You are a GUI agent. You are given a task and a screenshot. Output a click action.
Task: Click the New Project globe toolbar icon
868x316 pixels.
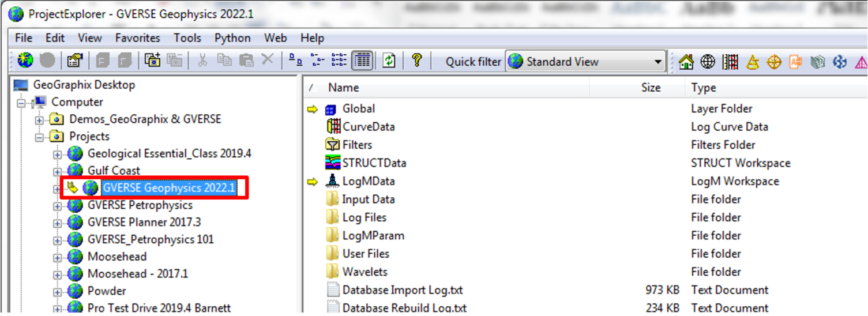(x=25, y=61)
